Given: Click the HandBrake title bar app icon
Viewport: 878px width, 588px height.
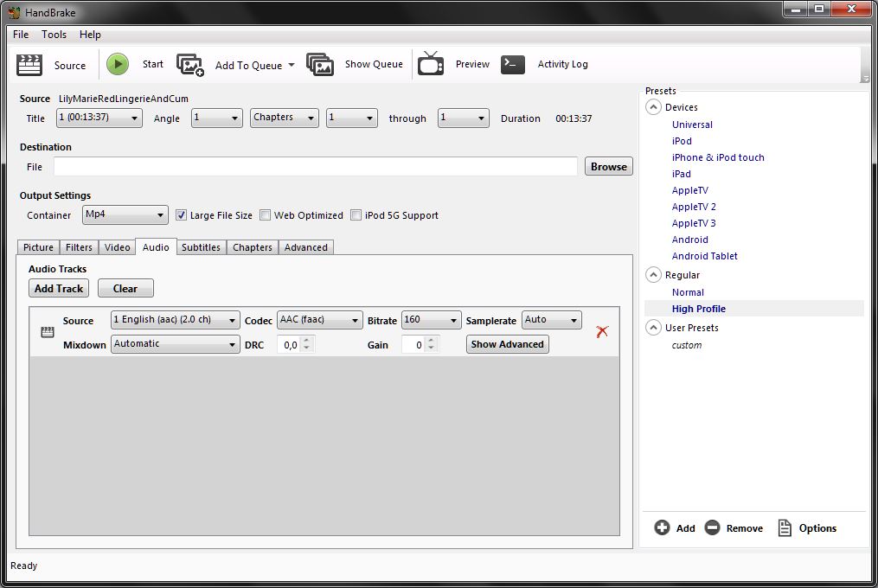Looking at the screenshot, I should pyautogui.click(x=14, y=12).
